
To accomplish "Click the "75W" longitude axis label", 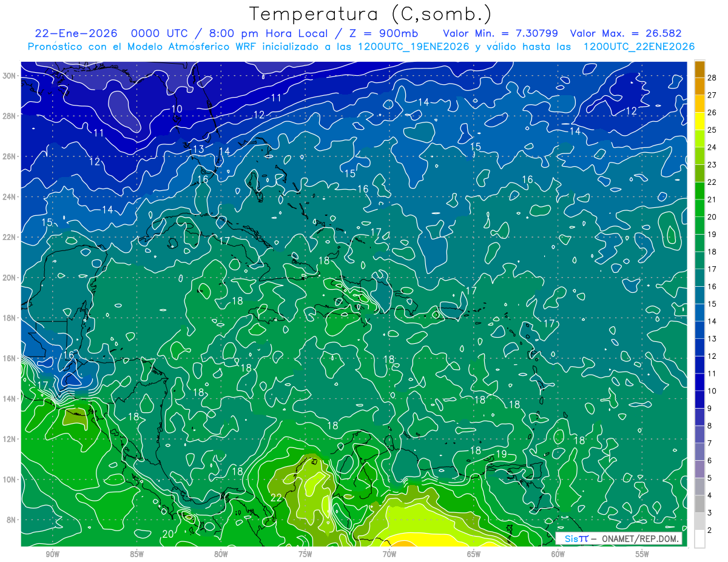I will (x=305, y=554).
